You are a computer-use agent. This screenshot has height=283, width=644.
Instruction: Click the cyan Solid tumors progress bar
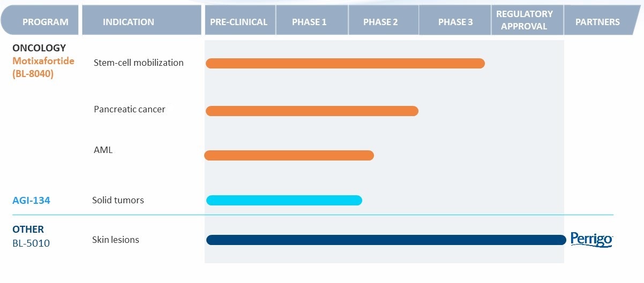click(284, 201)
